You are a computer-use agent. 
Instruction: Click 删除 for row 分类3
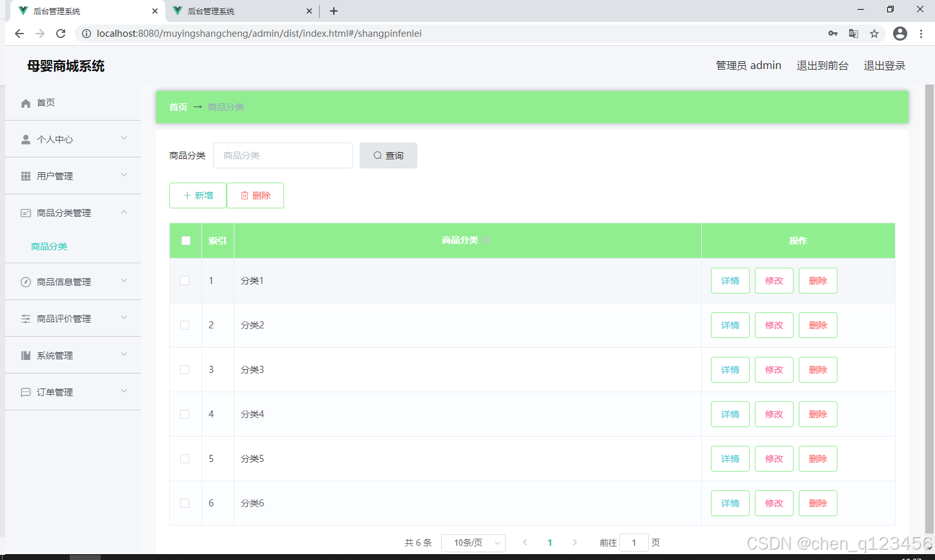click(x=818, y=370)
